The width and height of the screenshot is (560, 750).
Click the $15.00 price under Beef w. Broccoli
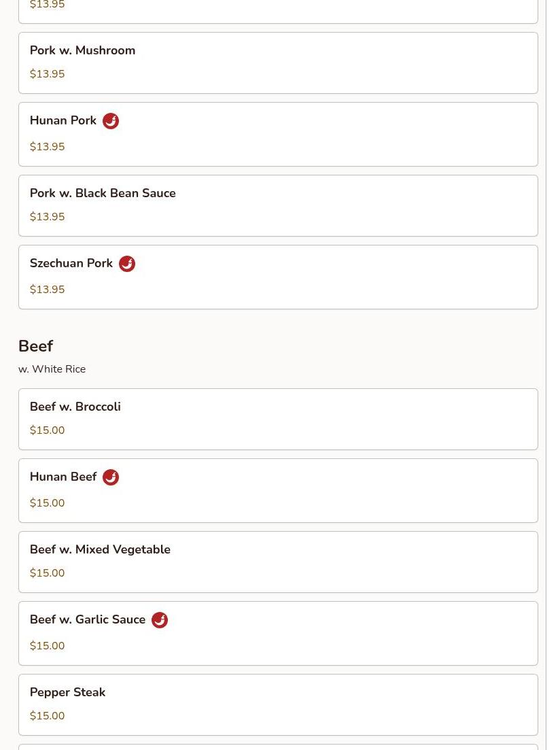(x=47, y=430)
